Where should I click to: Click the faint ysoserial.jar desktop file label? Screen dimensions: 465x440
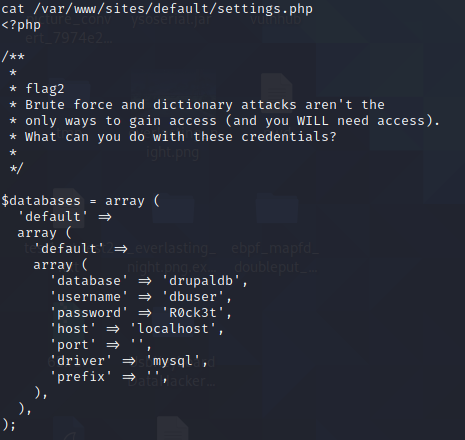171,20
